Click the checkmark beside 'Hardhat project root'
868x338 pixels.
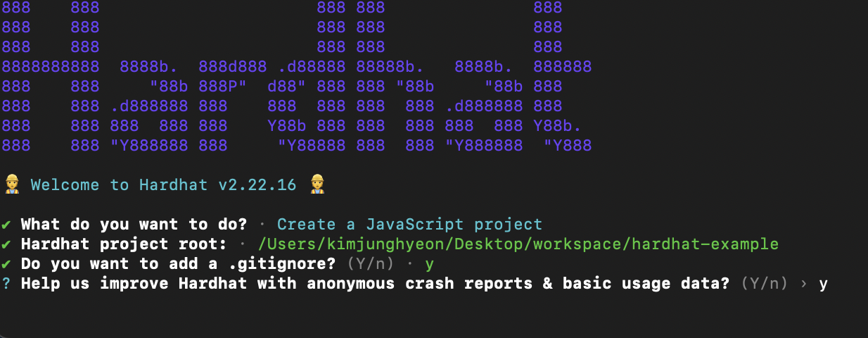[6, 244]
